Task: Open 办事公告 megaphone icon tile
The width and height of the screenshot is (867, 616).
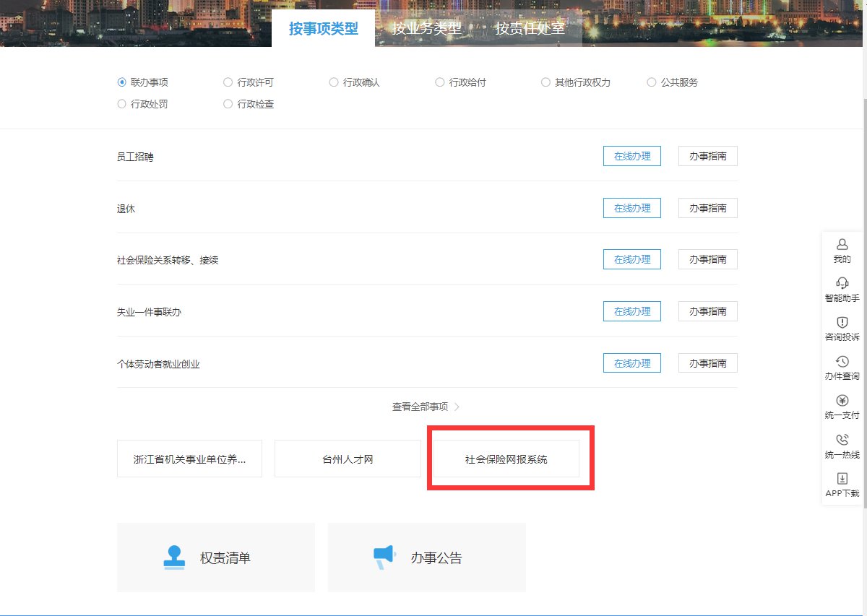Action: click(x=384, y=557)
